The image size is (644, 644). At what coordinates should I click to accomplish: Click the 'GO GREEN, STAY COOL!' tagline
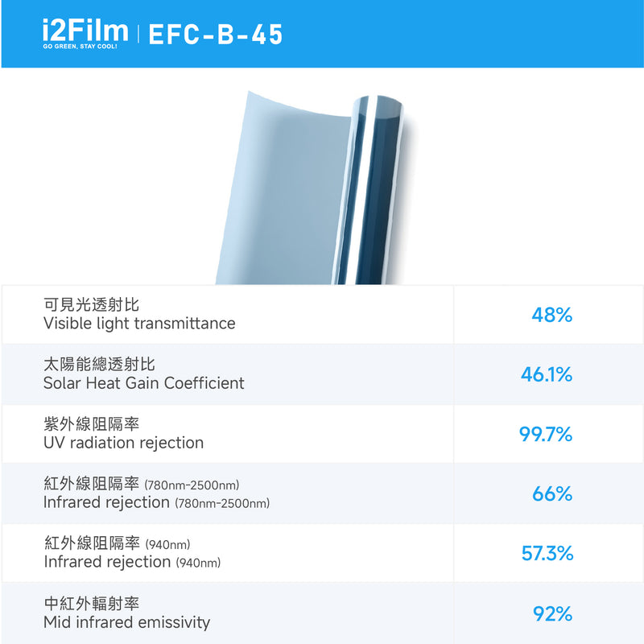click(80, 47)
